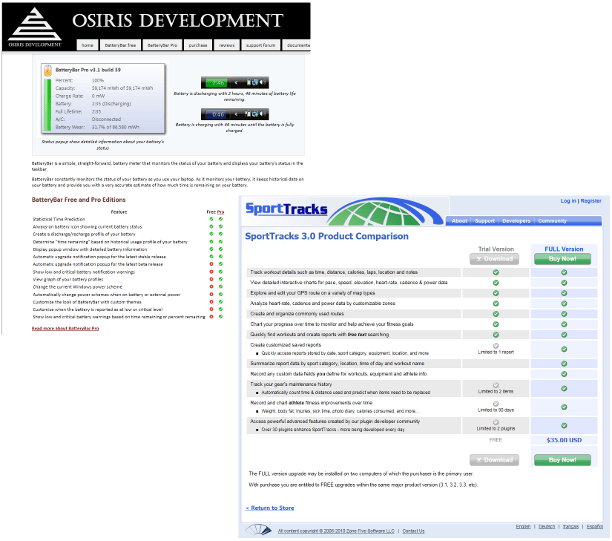Image resolution: width=612 pixels, height=541 pixels.
Task: Click Download button under Trial Version heading
Action: click(x=494, y=259)
